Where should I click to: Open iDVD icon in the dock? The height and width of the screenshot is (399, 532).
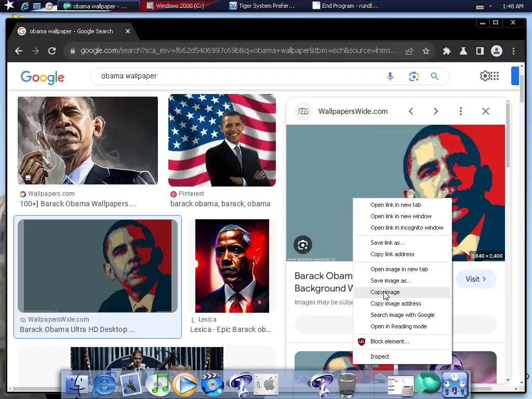click(x=212, y=385)
